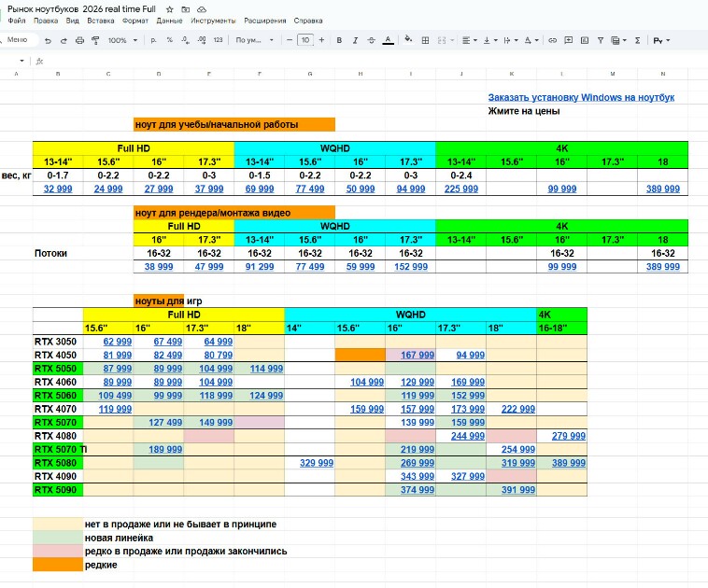Undo the last action

(48, 41)
